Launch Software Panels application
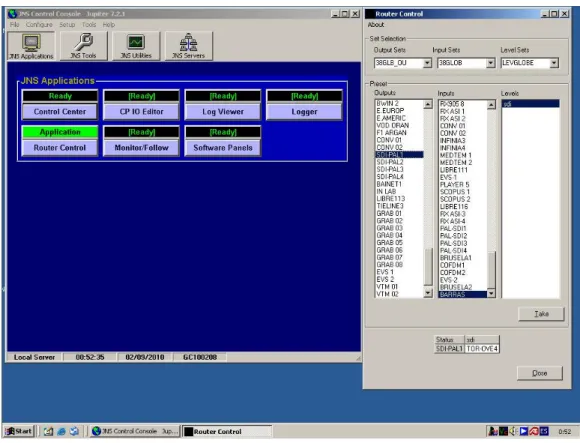 point(223,148)
